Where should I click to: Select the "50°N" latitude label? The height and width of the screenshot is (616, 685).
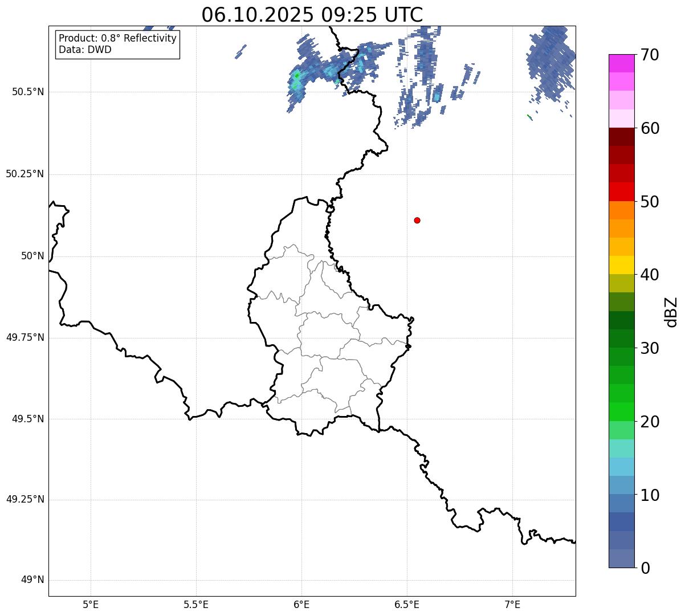click(32, 256)
